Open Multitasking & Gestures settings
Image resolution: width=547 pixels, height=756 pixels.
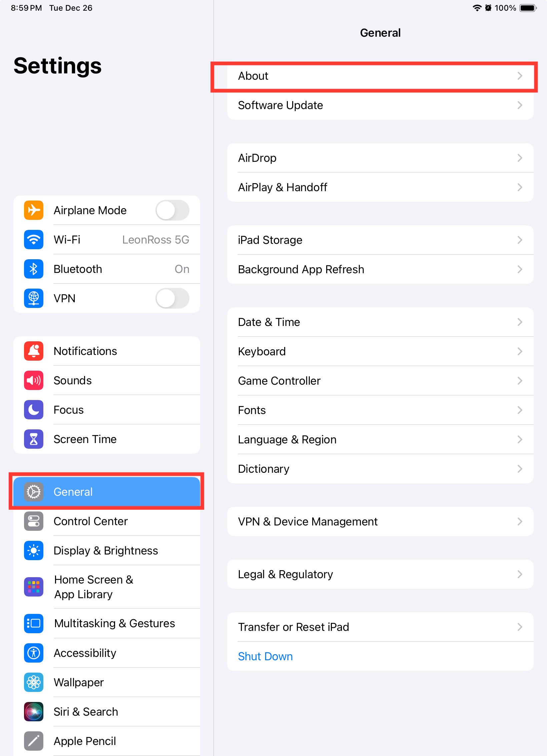[x=107, y=623]
